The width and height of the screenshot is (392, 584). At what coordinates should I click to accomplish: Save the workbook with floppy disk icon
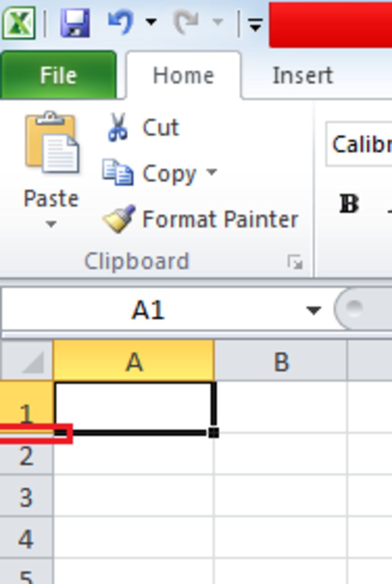[x=75, y=23]
